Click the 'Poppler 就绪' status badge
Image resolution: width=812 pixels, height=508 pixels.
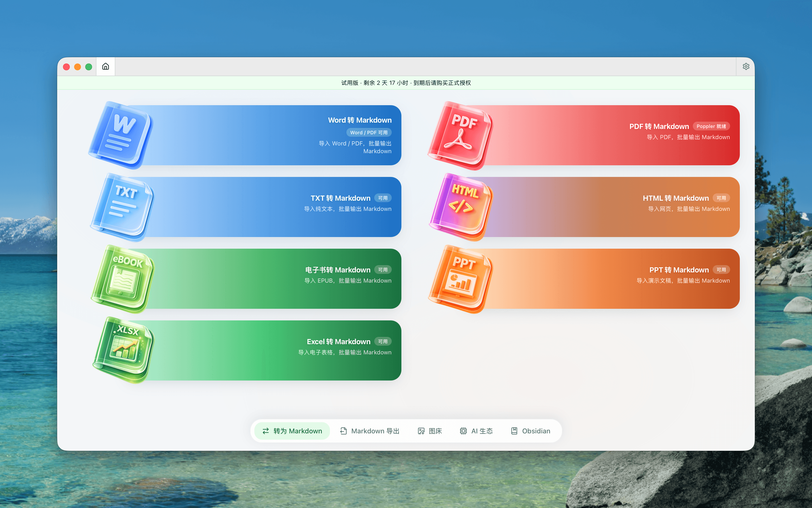(x=711, y=126)
